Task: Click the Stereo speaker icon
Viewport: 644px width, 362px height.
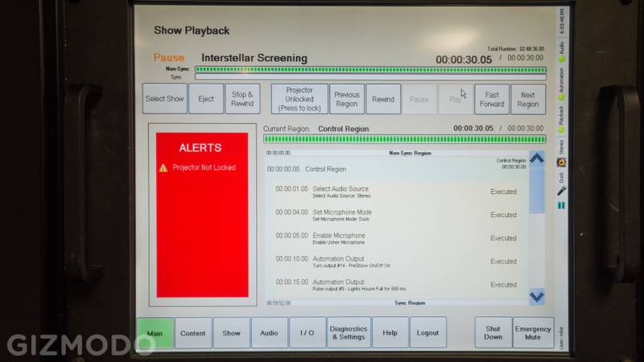Action: tap(561, 162)
